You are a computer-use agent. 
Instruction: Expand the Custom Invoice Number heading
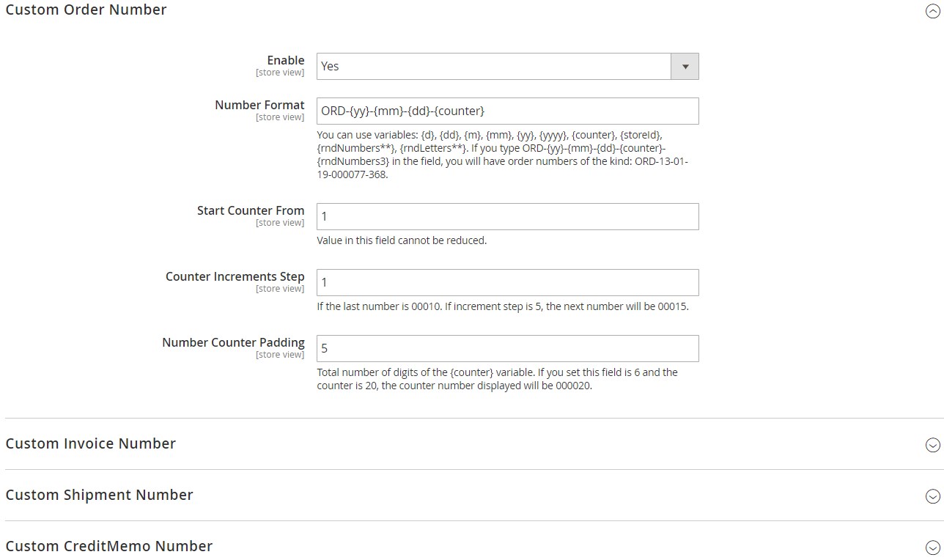(x=90, y=443)
